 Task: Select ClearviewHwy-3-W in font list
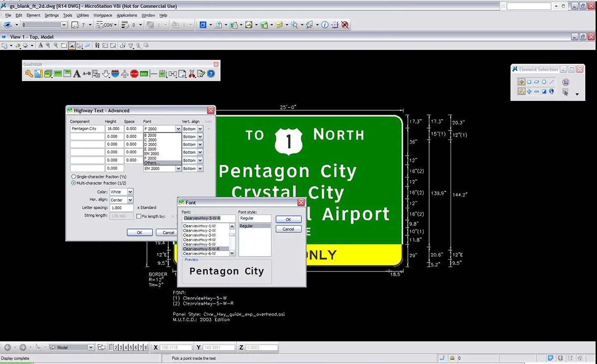(x=205, y=235)
